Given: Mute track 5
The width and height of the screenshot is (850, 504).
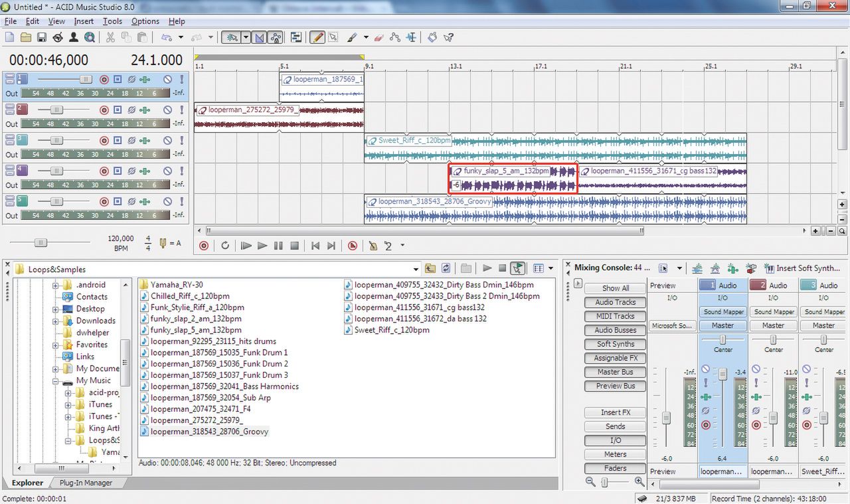Looking at the screenshot, I should click(168, 202).
